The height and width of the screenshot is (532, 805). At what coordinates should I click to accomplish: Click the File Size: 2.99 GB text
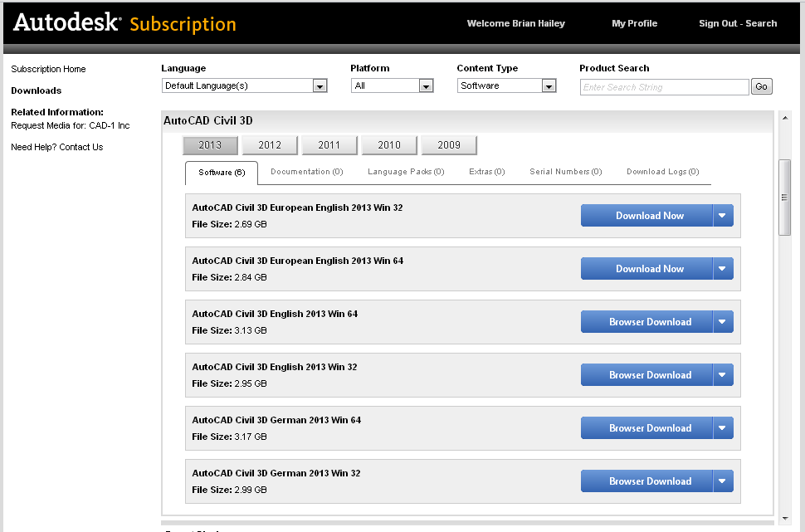230,490
